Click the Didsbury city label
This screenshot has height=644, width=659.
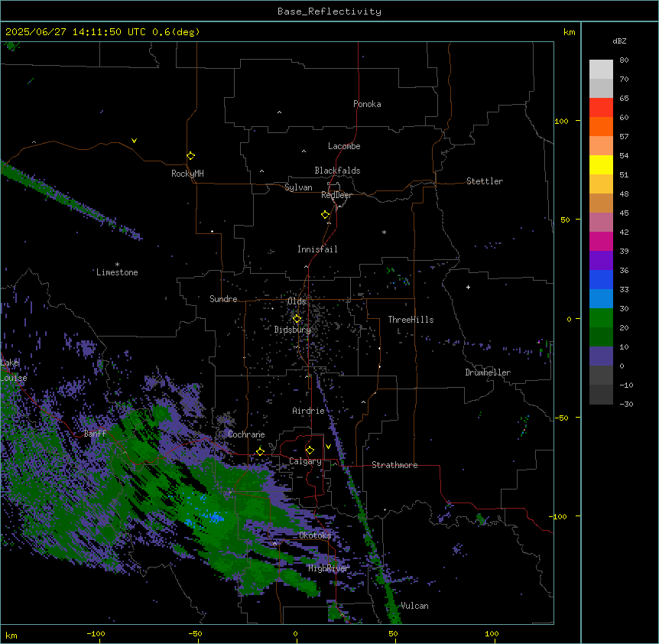coord(293,330)
